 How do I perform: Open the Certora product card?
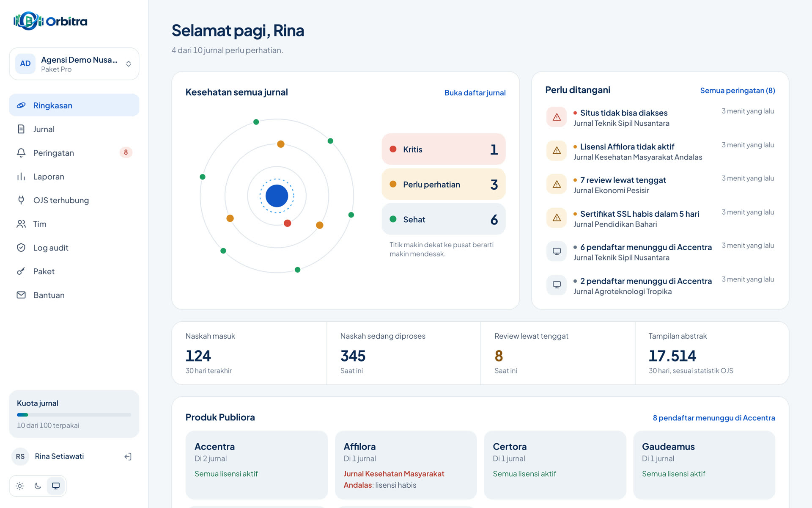tap(555, 465)
